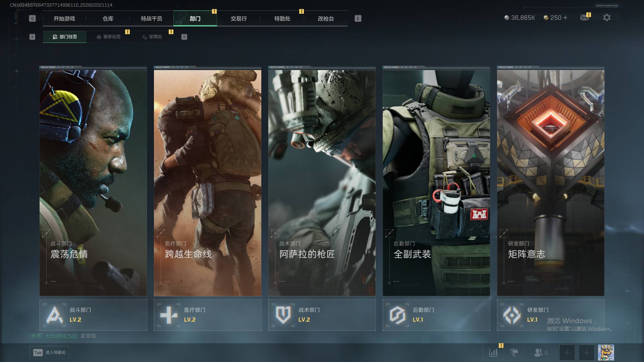Open the friends list icon
This screenshot has width=644, height=362.
(x=538, y=352)
